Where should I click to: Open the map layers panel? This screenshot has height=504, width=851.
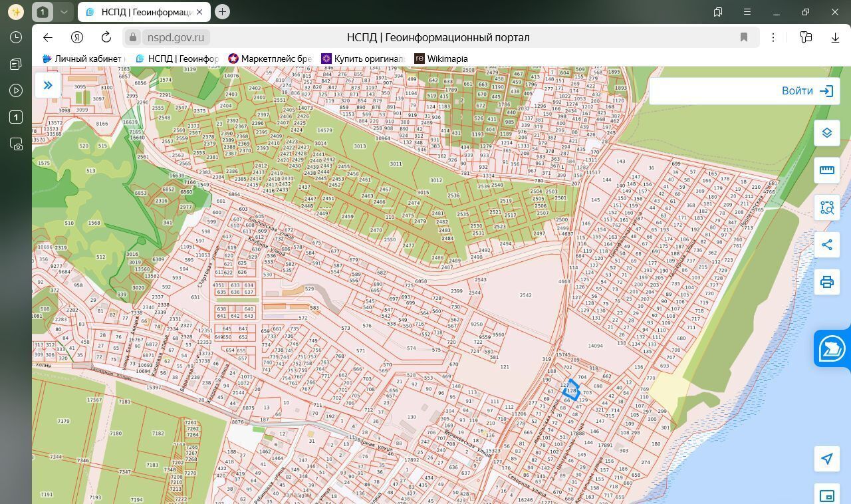click(827, 133)
